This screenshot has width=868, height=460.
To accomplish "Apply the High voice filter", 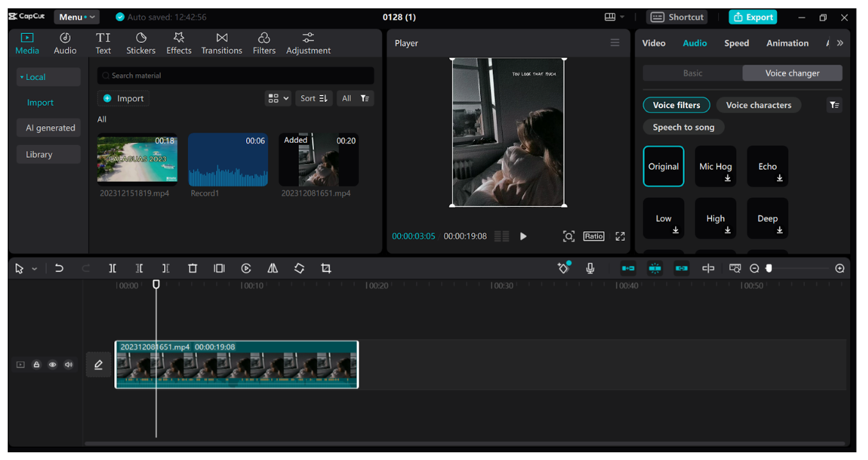I will [x=715, y=218].
